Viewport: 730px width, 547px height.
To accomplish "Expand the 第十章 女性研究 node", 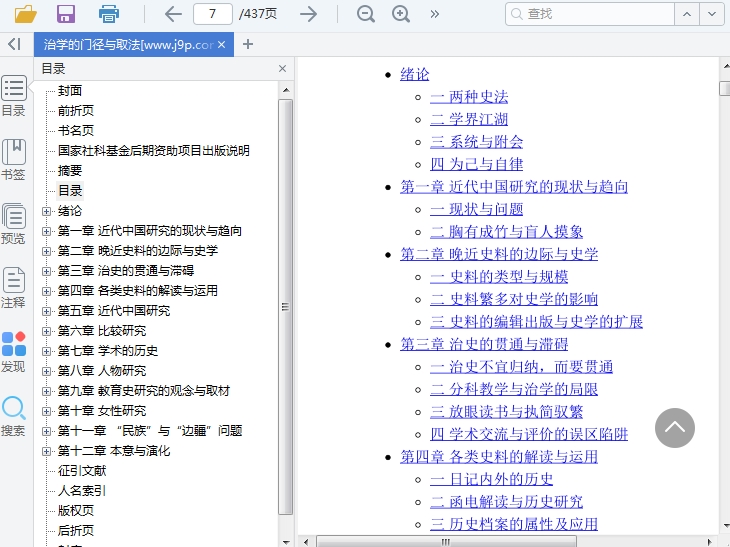I will 46,411.
